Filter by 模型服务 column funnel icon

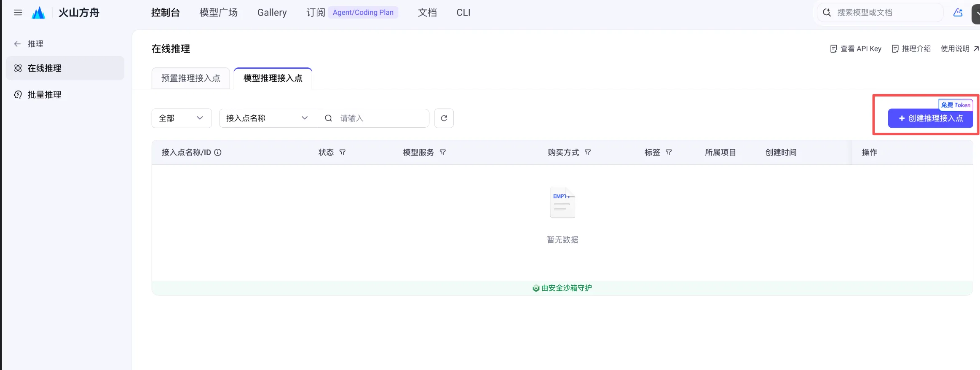coord(443,153)
